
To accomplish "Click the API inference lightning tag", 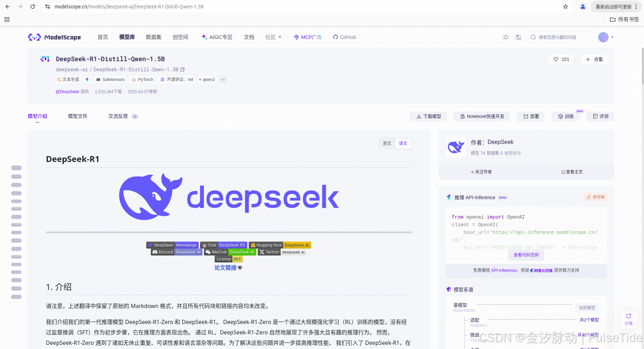I will tap(87, 80).
